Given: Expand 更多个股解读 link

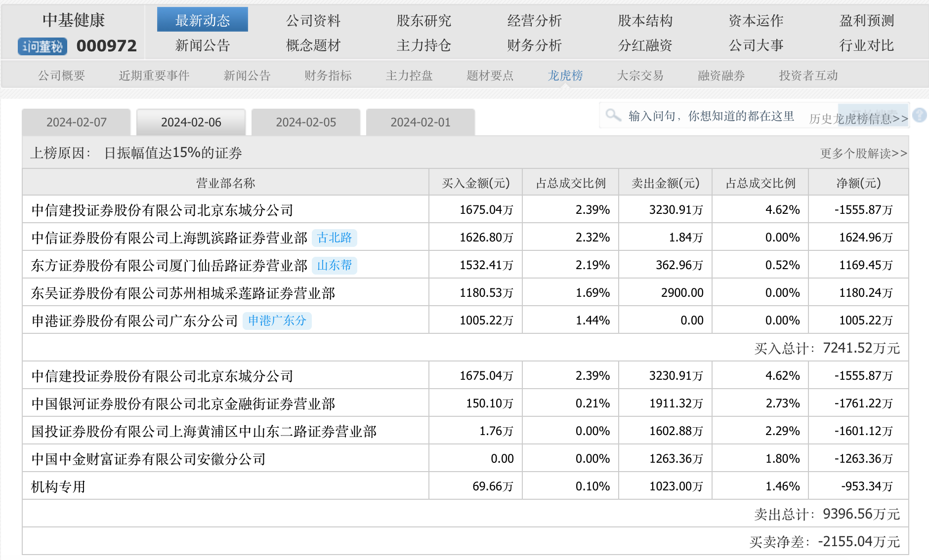Looking at the screenshot, I should (863, 154).
